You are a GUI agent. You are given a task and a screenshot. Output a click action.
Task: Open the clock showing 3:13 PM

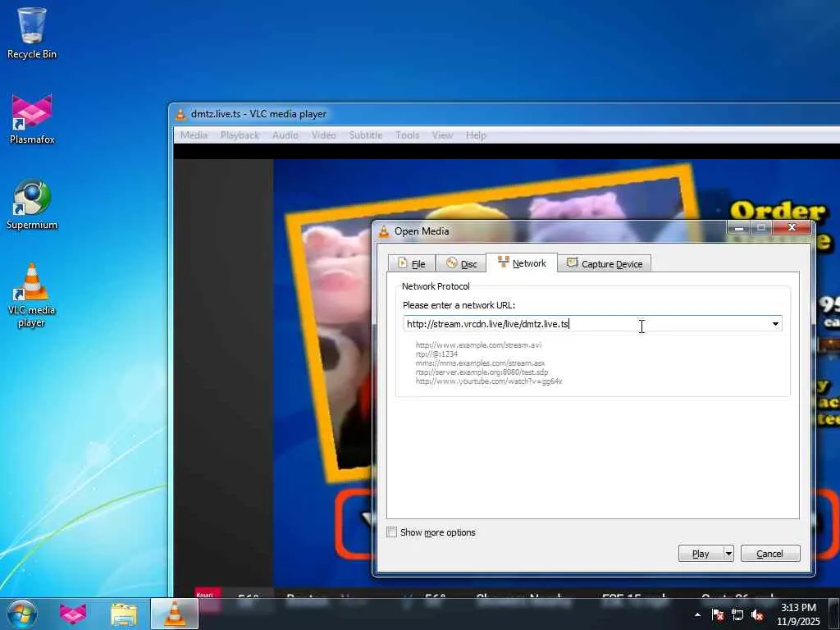click(x=798, y=614)
